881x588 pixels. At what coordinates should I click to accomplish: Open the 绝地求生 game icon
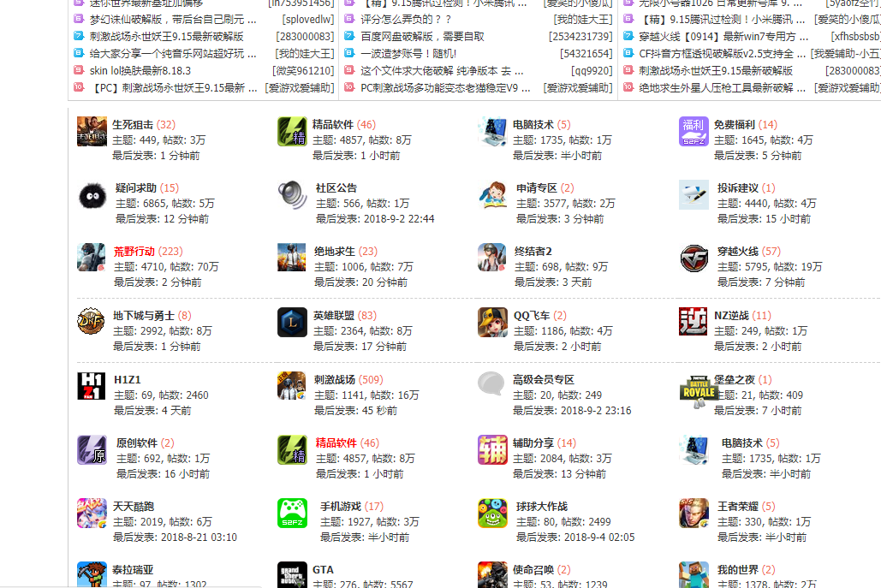(292, 258)
